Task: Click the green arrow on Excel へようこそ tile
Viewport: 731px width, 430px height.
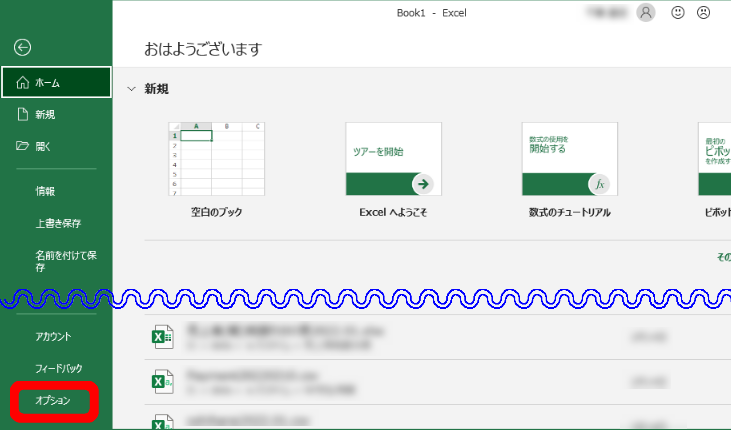Action: tap(422, 184)
